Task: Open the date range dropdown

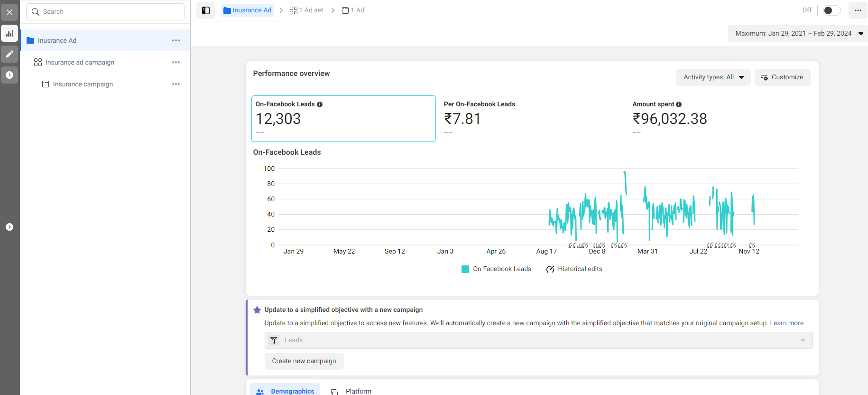Action: point(798,34)
